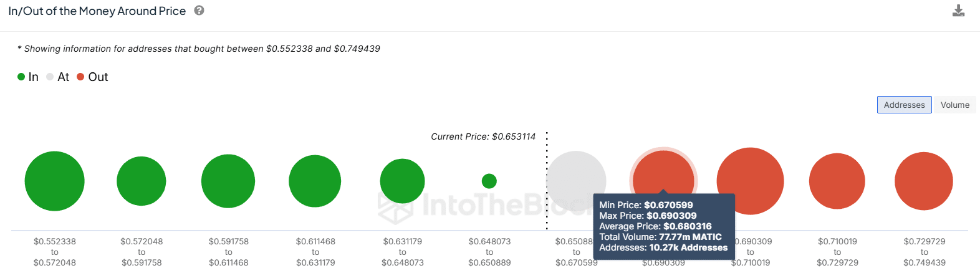Click the Current Price $0.653114 label
This screenshot has width=980, height=273.
pos(483,136)
